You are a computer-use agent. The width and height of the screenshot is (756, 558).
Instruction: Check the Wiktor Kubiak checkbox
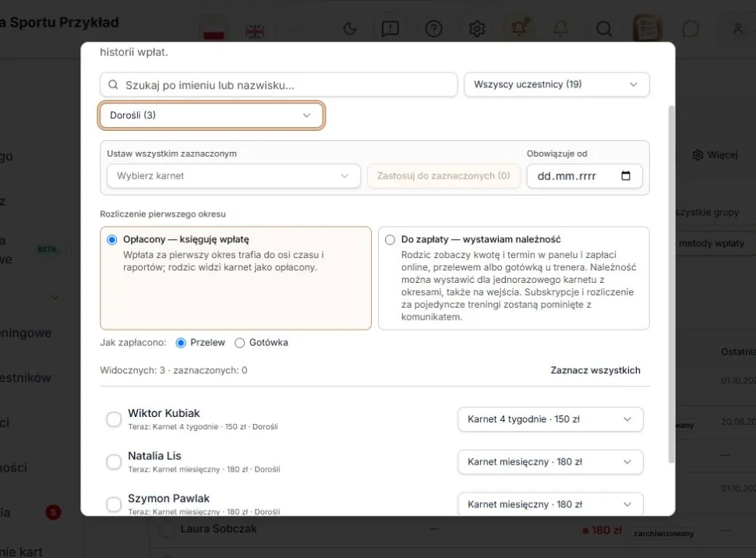(114, 419)
